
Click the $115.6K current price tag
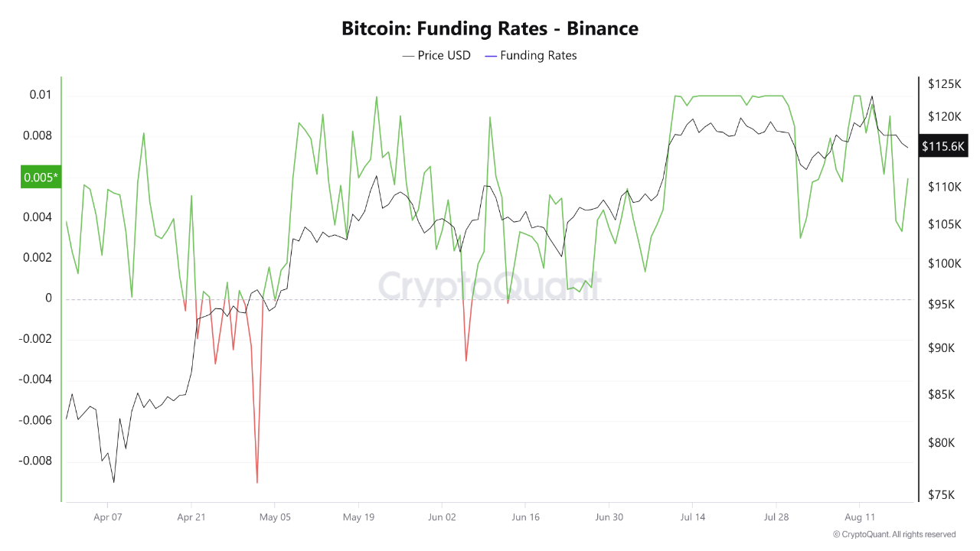coord(944,146)
